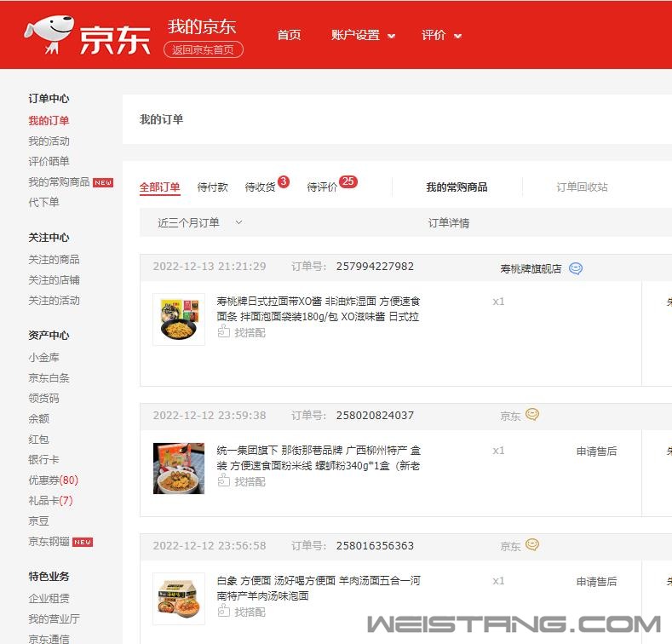
Task: Click 京东 seller label on order 258016356363
Action: click(510, 547)
